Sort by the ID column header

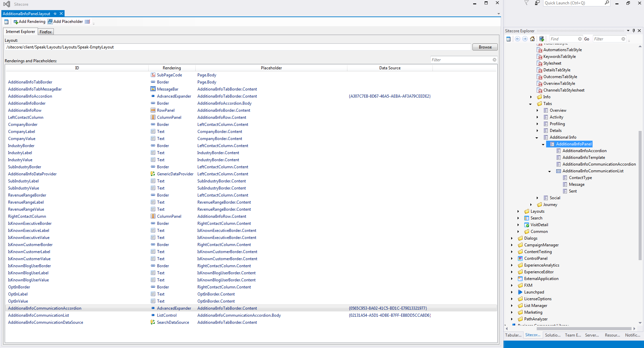[77, 68]
